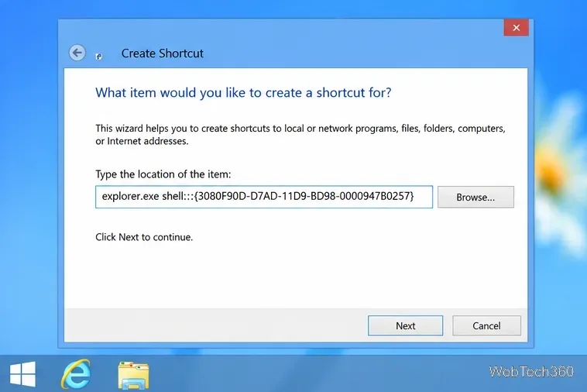Open File Explorer from the taskbar

pos(133,375)
